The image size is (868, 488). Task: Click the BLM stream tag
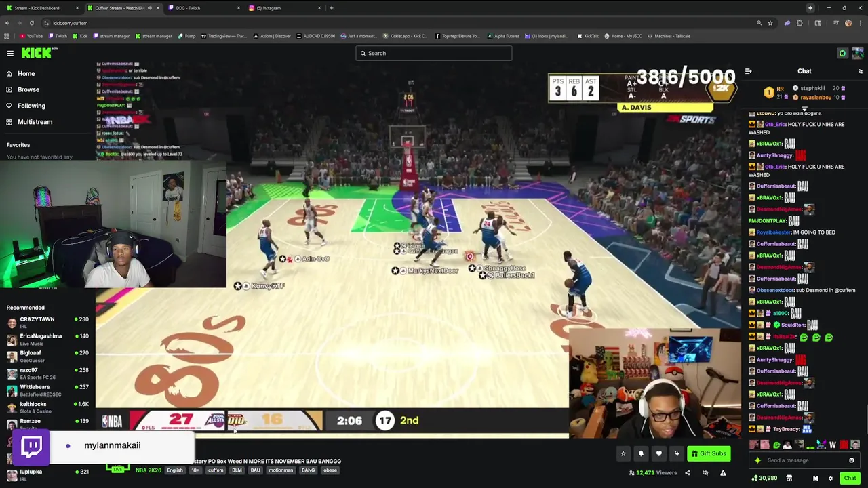tap(237, 470)
